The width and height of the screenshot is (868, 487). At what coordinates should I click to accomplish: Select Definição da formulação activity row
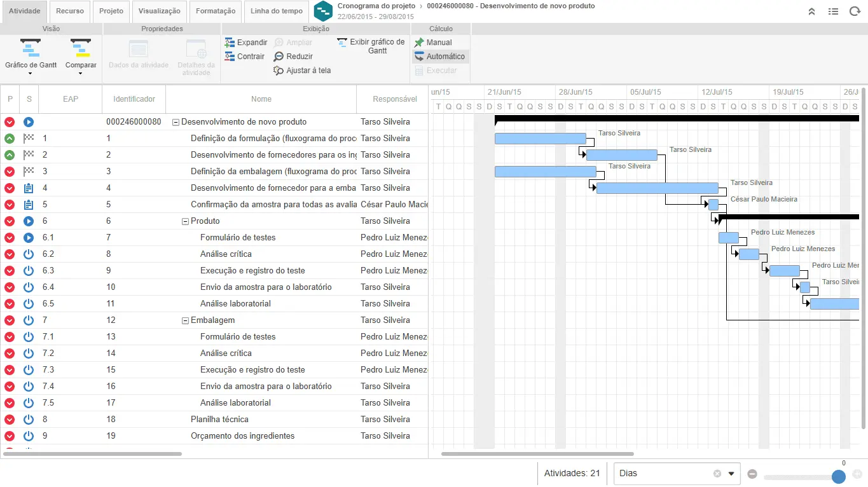point(214,139)
